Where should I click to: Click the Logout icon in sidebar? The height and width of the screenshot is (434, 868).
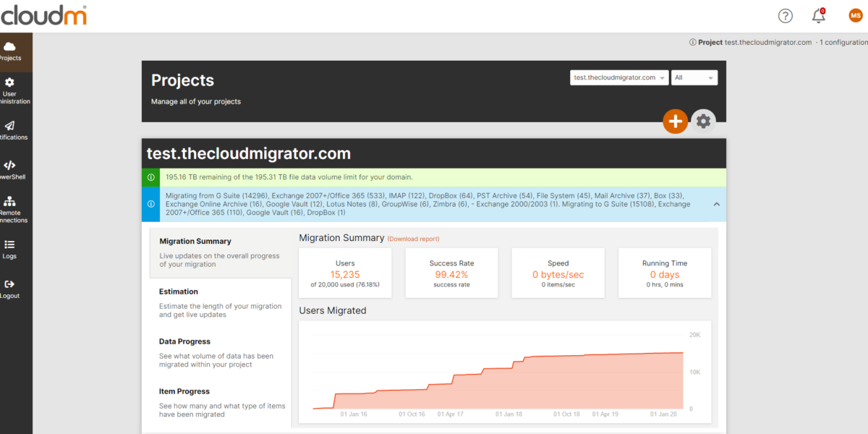coord(10,284)
